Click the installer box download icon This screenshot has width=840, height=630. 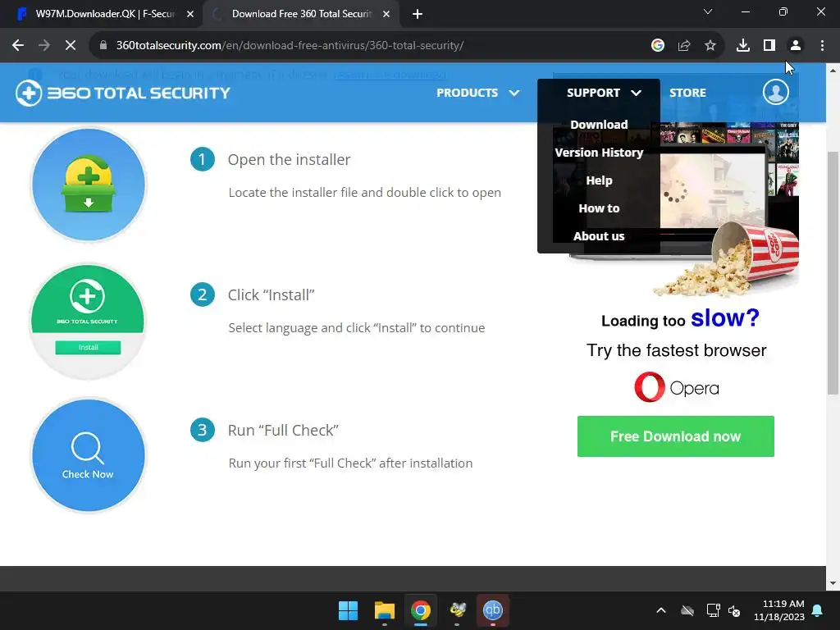(x=89, y=185)
